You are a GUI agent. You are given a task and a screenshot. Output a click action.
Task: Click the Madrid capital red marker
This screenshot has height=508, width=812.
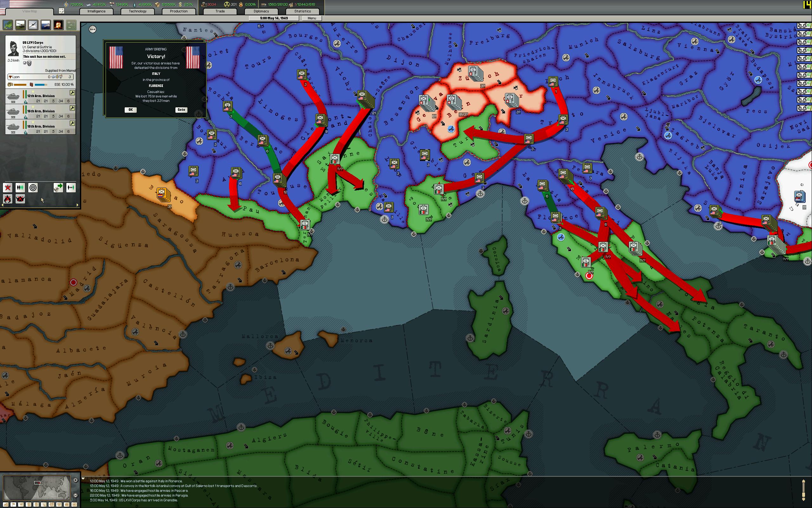click(x=73, y=282)
